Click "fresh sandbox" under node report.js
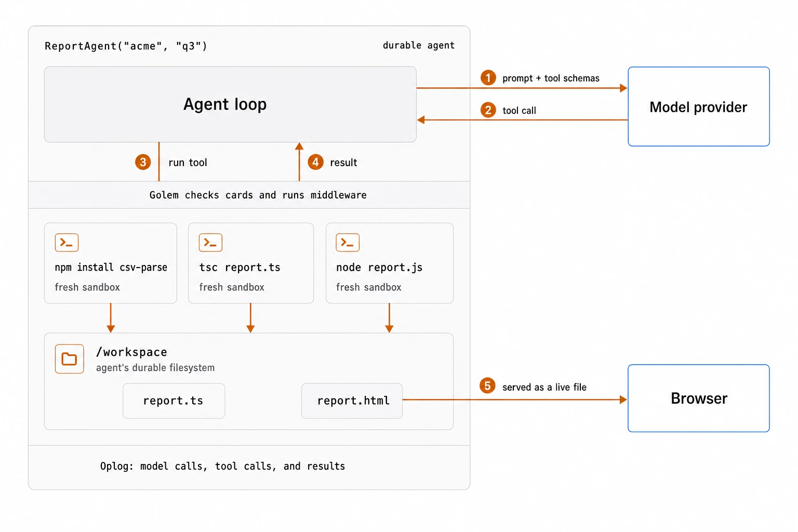The image size is (798, 532). coord(369,287)
